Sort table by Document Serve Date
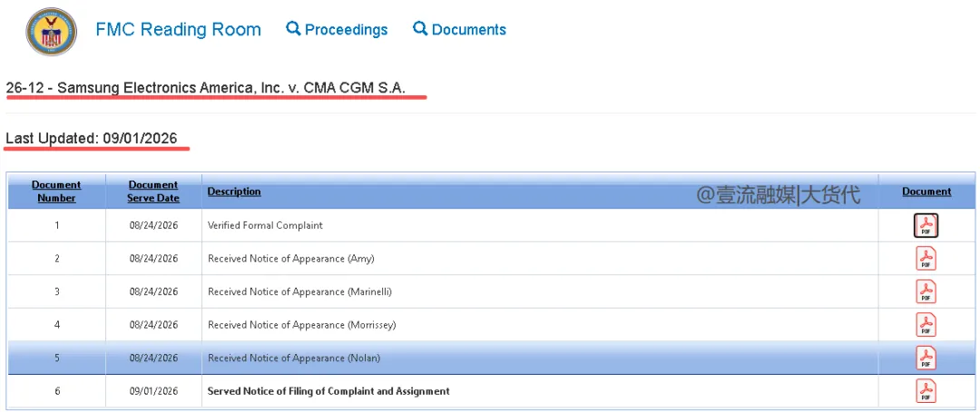This screenshot has width=980, height=412. [153, 191]
